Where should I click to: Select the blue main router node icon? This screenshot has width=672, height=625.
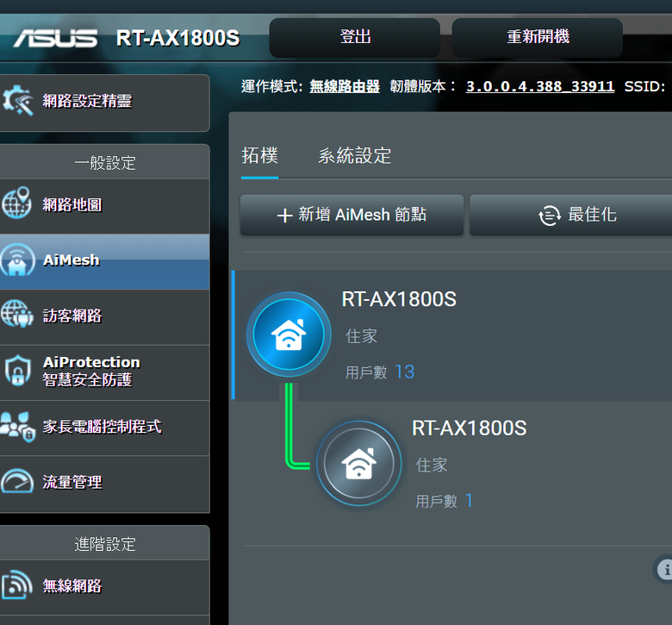tap(289, 334)
